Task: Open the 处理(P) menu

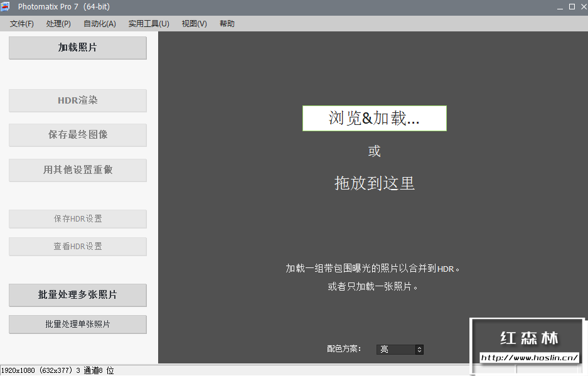Action: coord(58,24)
